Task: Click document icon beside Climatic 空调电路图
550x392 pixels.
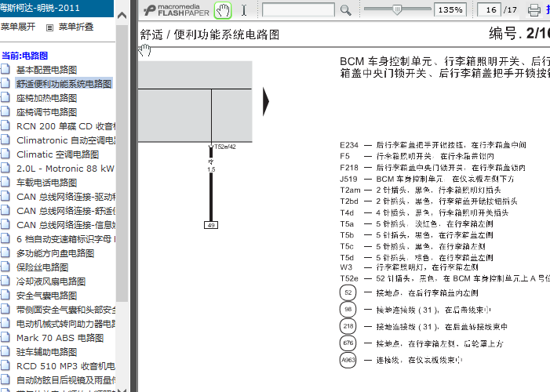Action: [x=5, y=153]
